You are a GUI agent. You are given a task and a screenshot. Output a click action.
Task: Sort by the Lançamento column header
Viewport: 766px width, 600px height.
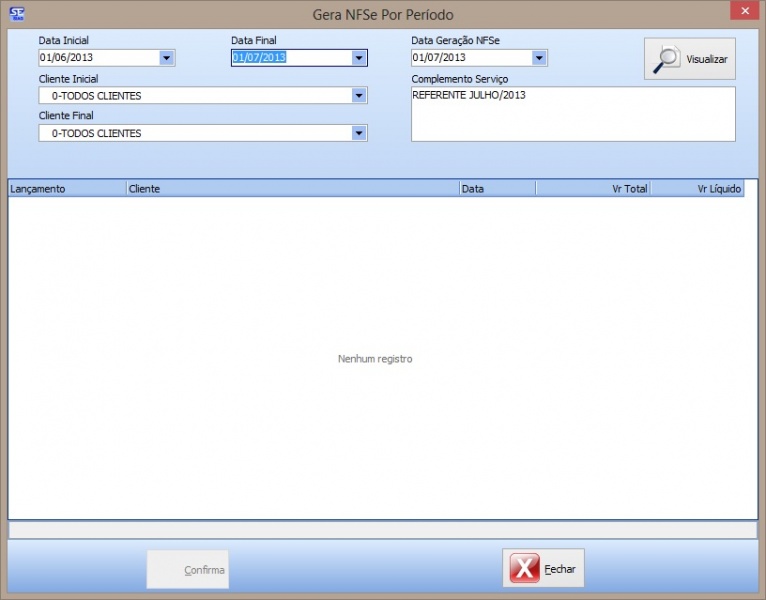pyautogui.click(x=67, y=188)
